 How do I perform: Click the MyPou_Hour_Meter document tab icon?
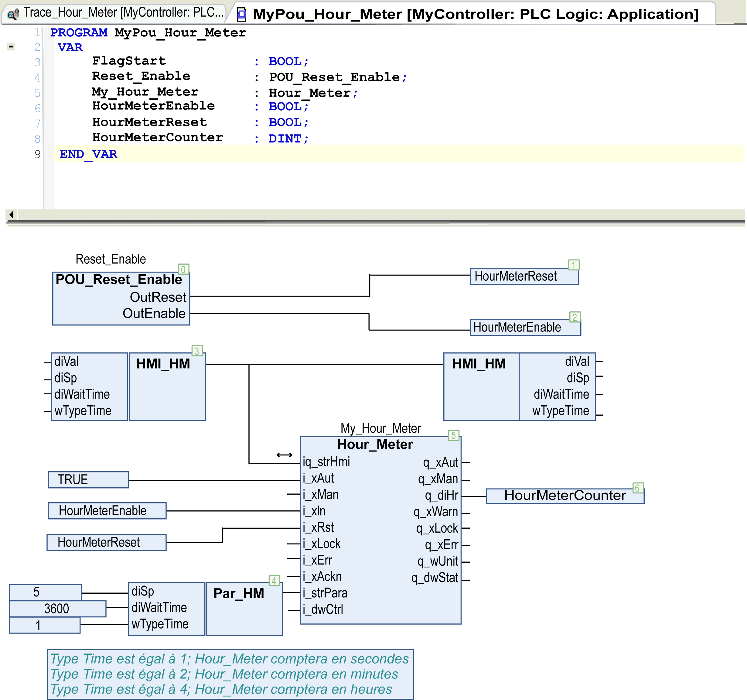coord(242,15)
